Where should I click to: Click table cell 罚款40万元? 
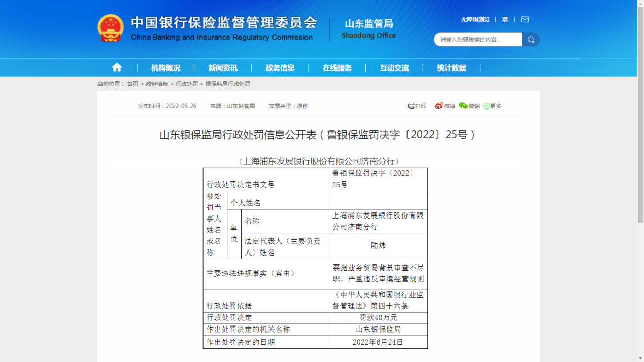378,318
